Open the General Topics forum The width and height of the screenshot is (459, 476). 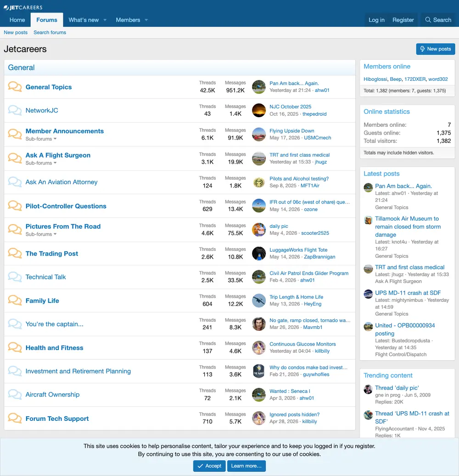(x=49, y=87)
